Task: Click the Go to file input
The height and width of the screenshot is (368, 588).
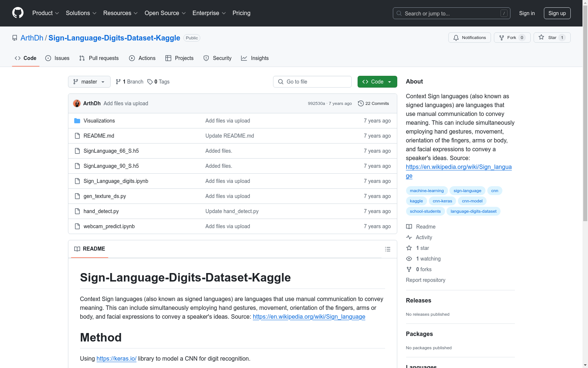Action: [312, 82]
